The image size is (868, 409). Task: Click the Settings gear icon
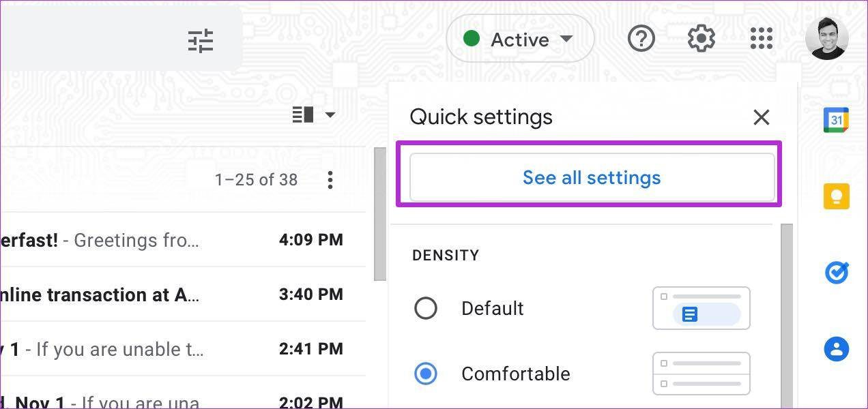[701, 39]
